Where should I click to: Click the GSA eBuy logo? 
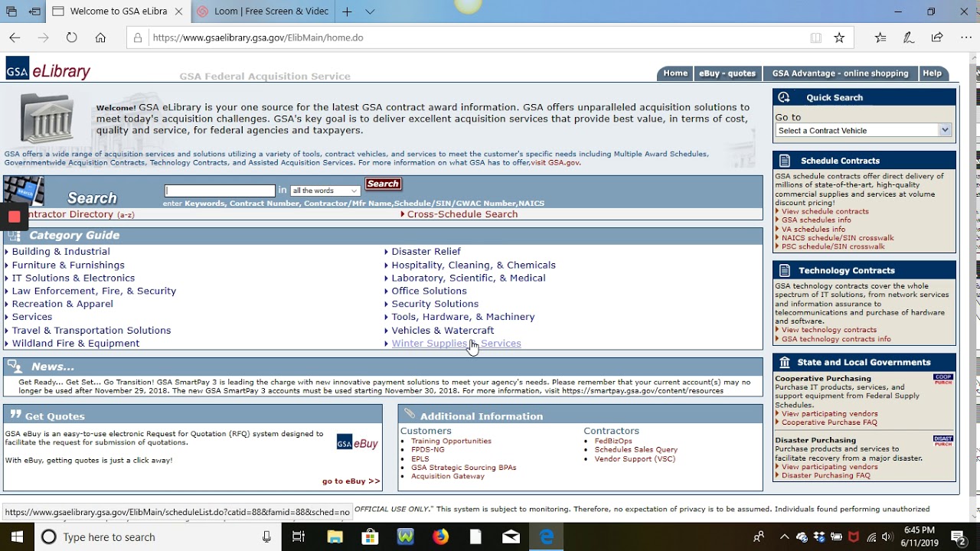click(357, 443)
